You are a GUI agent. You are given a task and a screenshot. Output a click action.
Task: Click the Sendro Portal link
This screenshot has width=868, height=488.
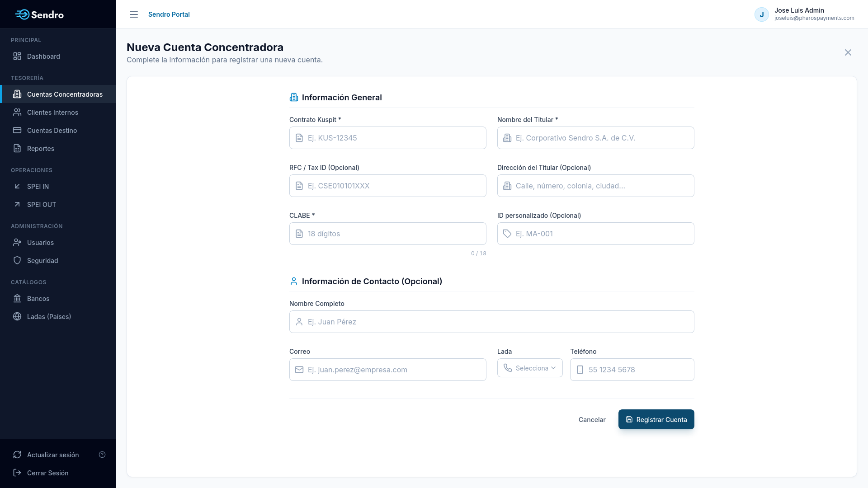tap(169, 14)
